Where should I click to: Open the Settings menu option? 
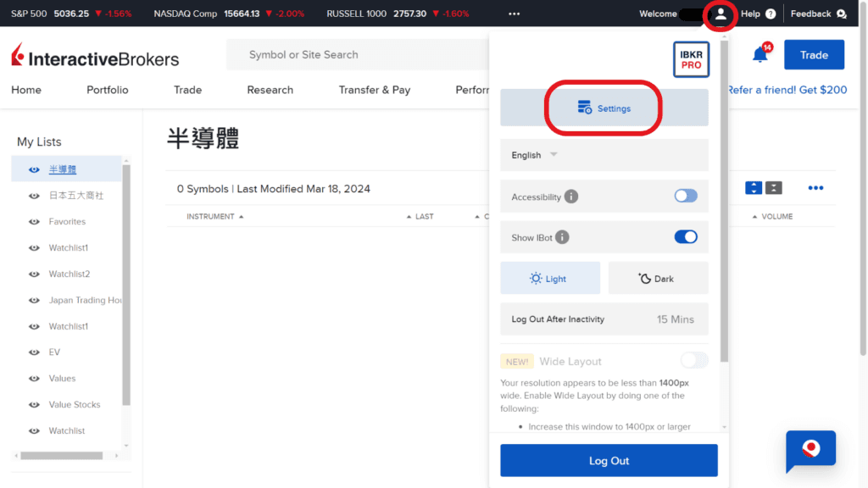point(604,108)
